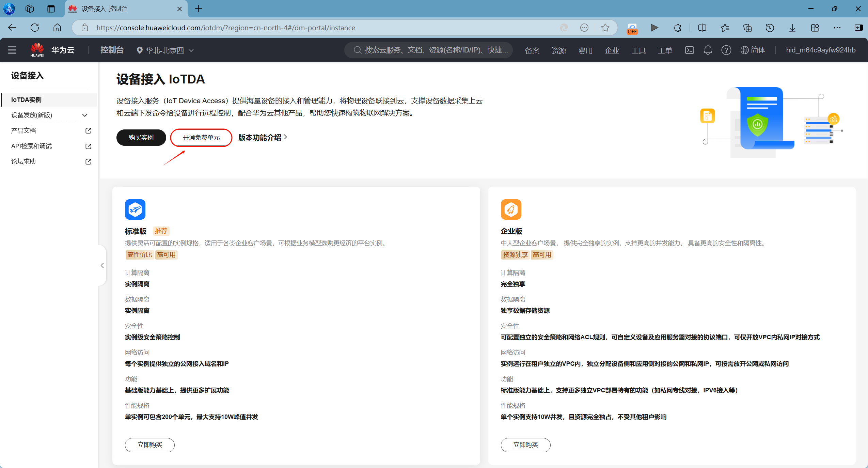
Task: Open 版本功能介绍 link
Action: coord(263,138)
